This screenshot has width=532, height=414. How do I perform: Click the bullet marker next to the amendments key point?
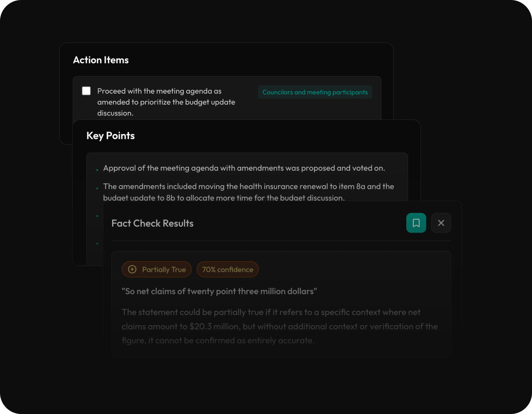point(97,188)
